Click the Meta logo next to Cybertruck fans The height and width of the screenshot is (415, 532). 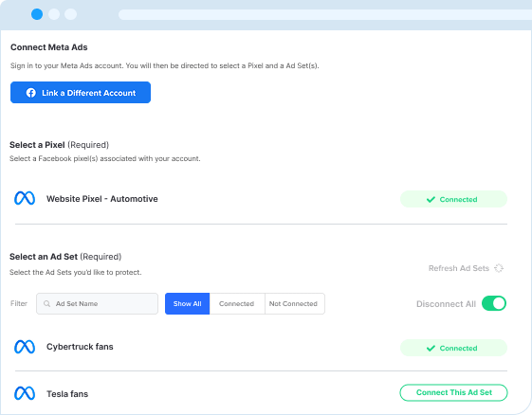(x=25, y=347)
